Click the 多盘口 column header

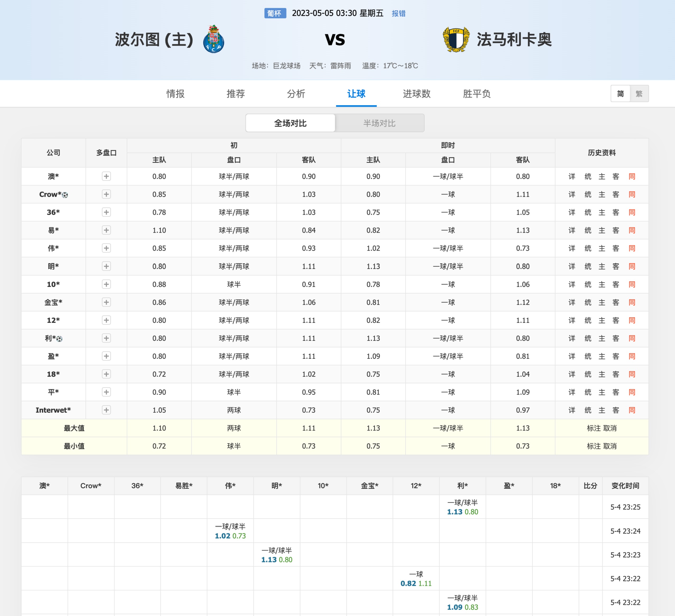click(106, 153)
